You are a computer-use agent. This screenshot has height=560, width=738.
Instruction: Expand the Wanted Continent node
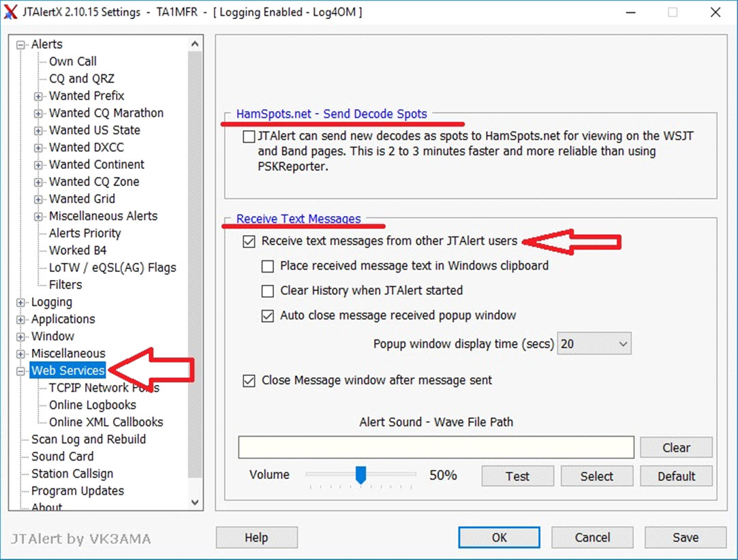coord(38,165)
